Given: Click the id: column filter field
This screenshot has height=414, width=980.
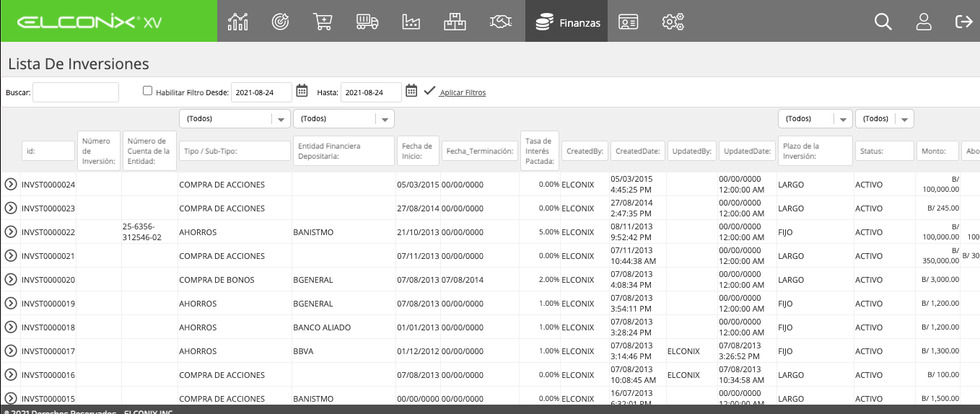Looking at the screenshot, I should [x=48, y=151].
